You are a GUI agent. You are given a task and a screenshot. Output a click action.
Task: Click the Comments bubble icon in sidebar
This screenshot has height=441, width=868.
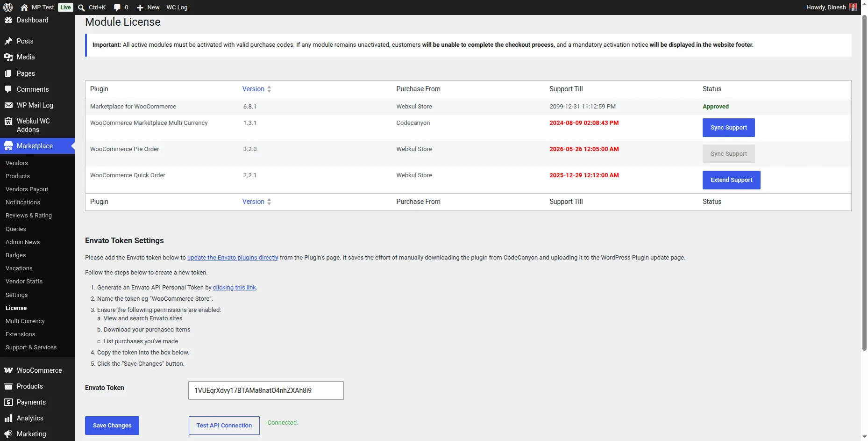click(8, 89)
